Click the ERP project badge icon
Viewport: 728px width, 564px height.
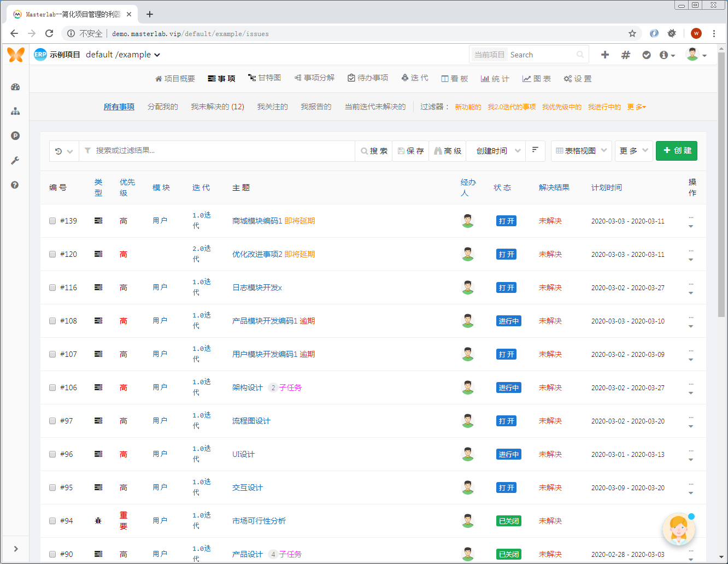tap(40, 55)
